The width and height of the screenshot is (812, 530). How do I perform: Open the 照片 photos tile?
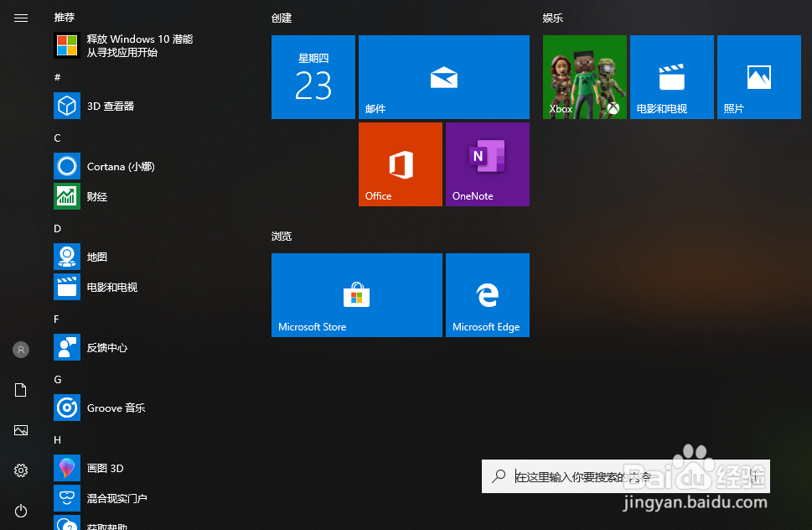758,77
